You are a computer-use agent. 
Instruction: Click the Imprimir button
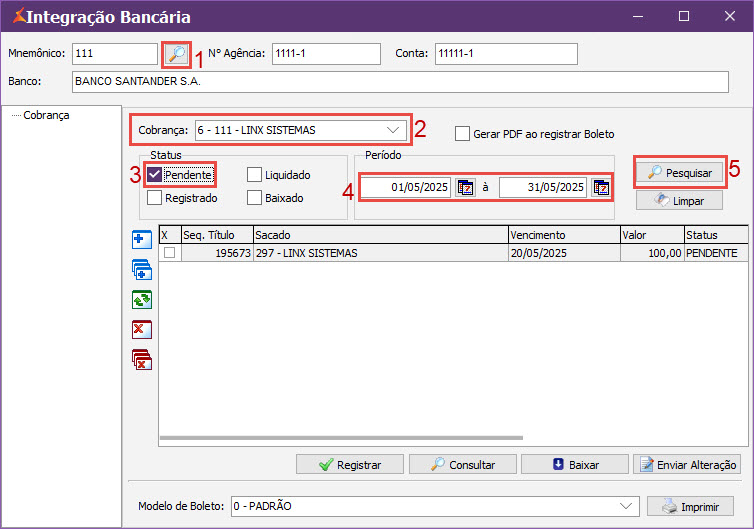[x=691, y=506]
